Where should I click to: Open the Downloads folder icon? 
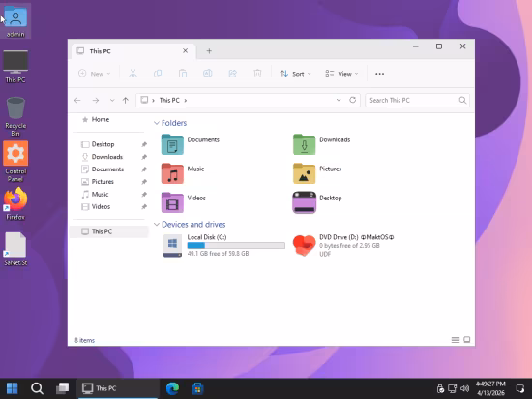pos(304,144)
